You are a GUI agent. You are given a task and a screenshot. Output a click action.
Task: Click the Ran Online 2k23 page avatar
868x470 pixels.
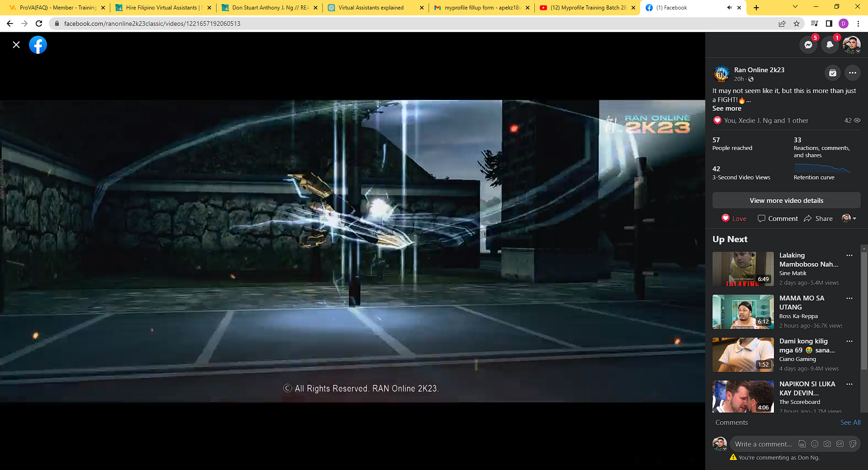(722, 73)
